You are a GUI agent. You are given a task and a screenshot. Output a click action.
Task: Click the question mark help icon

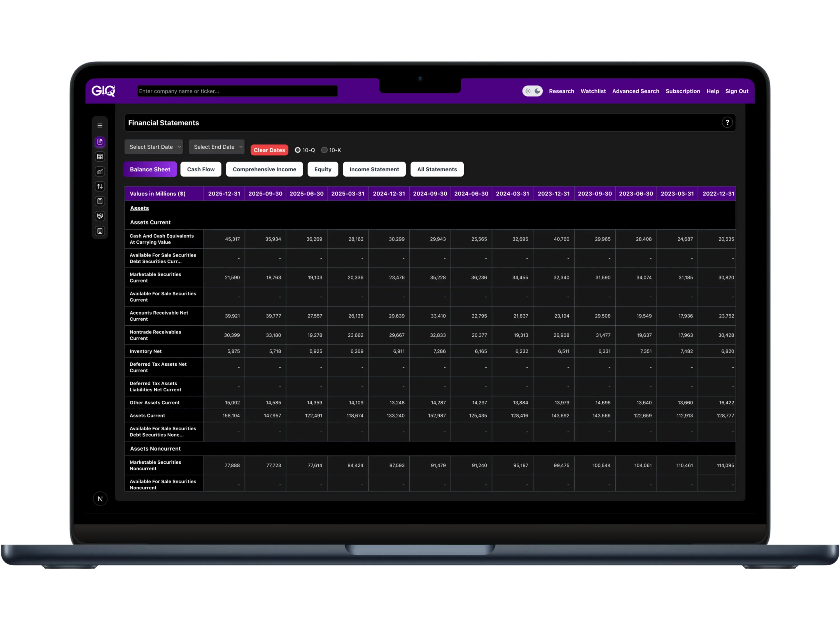(727, 123)
